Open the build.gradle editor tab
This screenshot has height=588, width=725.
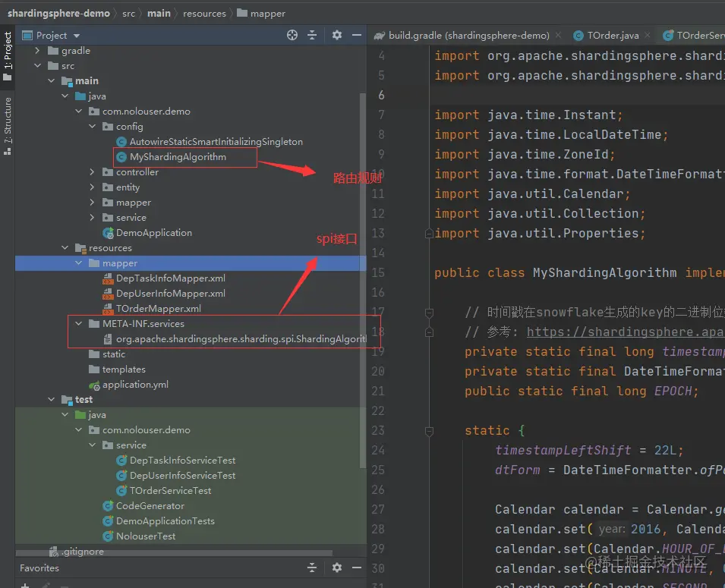point(468,35)
